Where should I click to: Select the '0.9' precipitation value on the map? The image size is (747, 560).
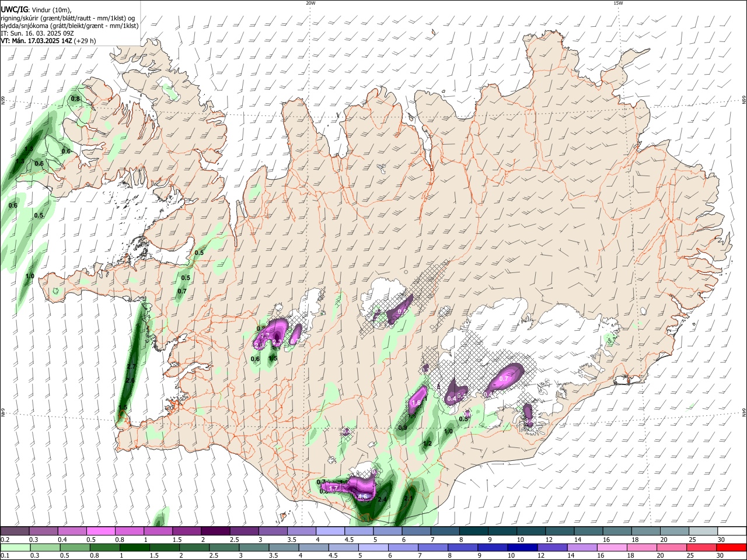pos(403,428)
